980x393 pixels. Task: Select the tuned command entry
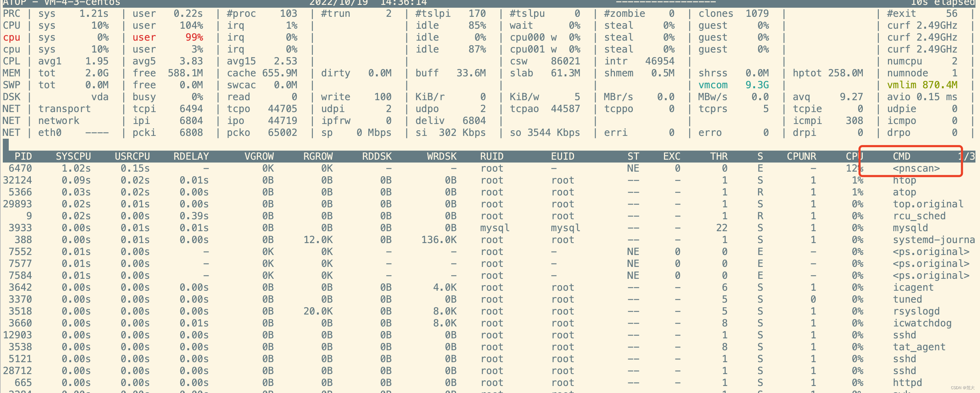(x=908, y=299)
